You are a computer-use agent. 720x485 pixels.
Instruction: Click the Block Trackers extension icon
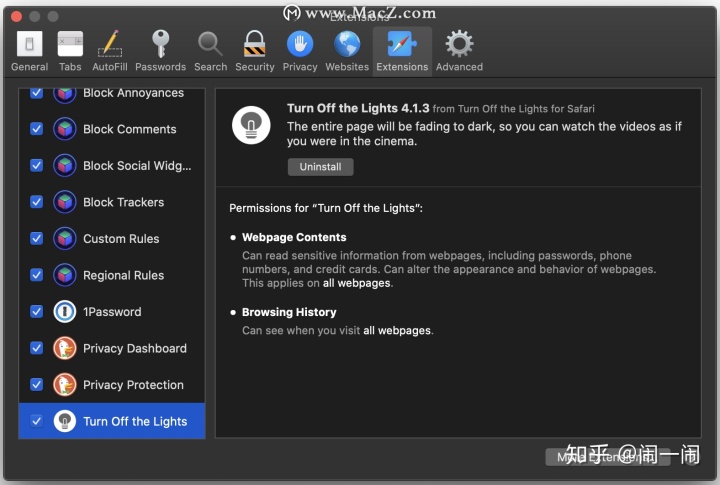tap(65, 202)
